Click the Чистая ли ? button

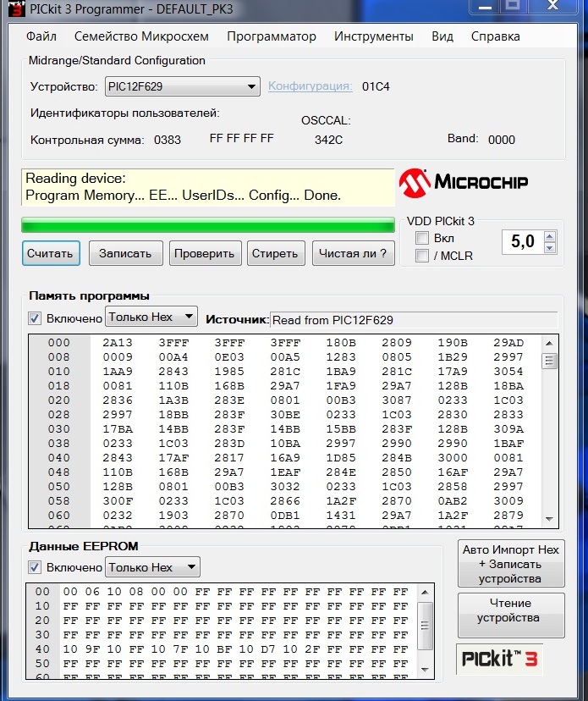click(353, 253)
